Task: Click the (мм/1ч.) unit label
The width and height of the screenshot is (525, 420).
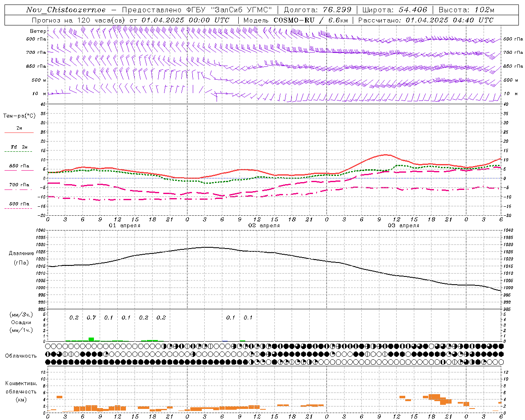Action: (x=21, y=330)
